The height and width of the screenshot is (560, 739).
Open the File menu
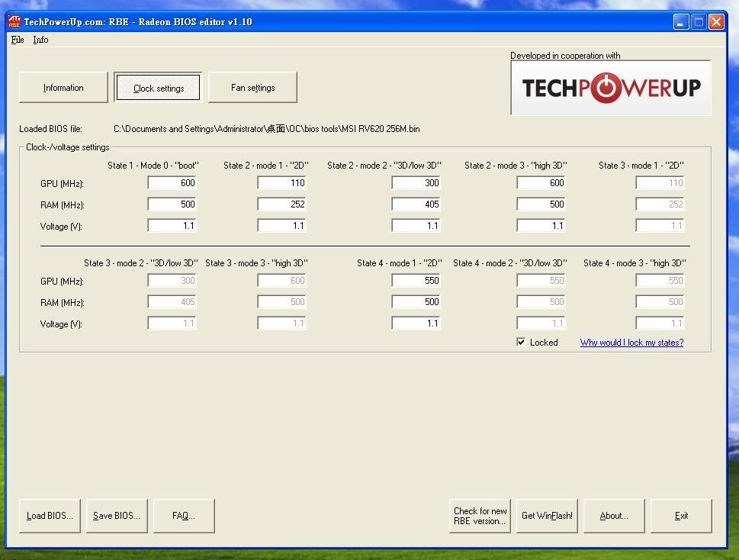click(18, 40)
